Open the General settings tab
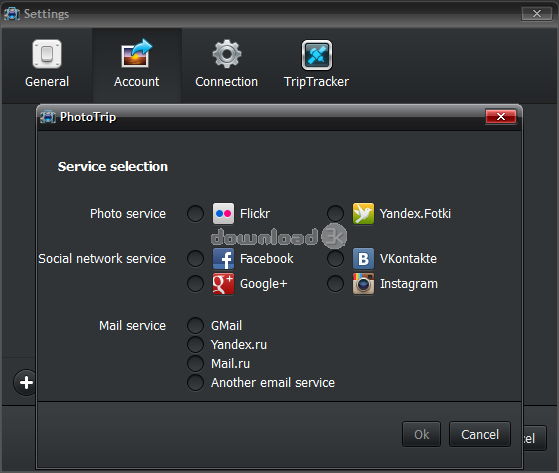559x473 pixels. point(47,66)
